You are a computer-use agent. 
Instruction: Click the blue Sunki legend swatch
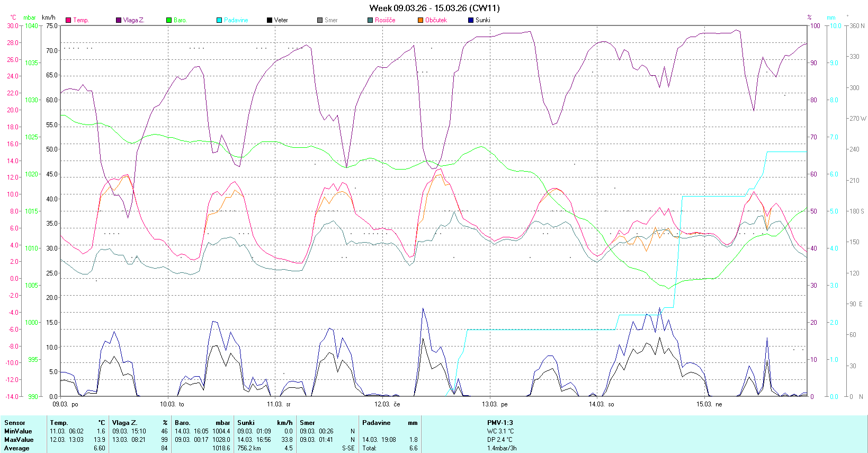[471, 20]
